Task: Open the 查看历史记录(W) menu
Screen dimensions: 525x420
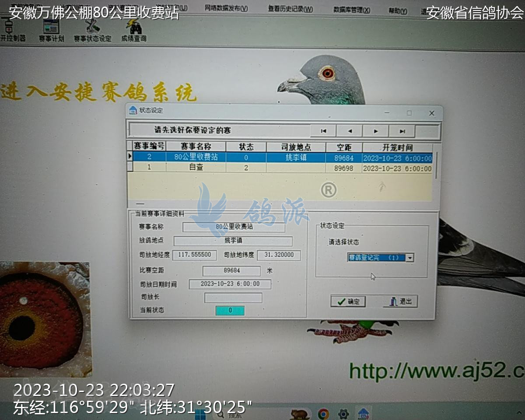Action: (x=290, y=9)
